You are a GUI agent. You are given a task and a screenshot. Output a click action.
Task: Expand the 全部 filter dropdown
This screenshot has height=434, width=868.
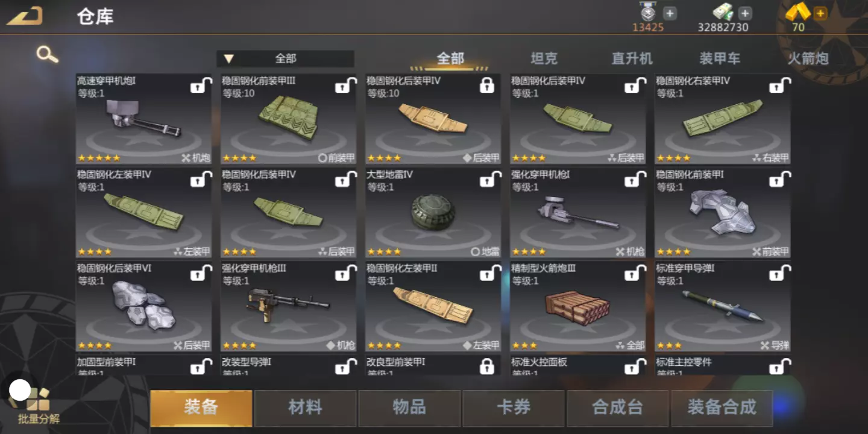click(285, 58)
